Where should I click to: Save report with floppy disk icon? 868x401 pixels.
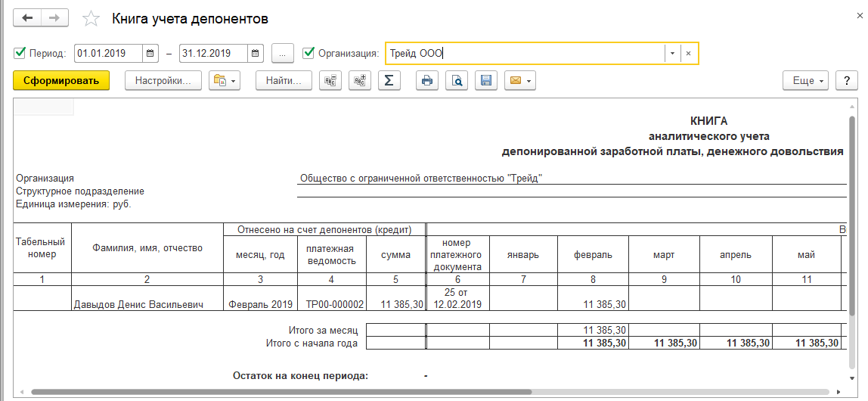486,80
